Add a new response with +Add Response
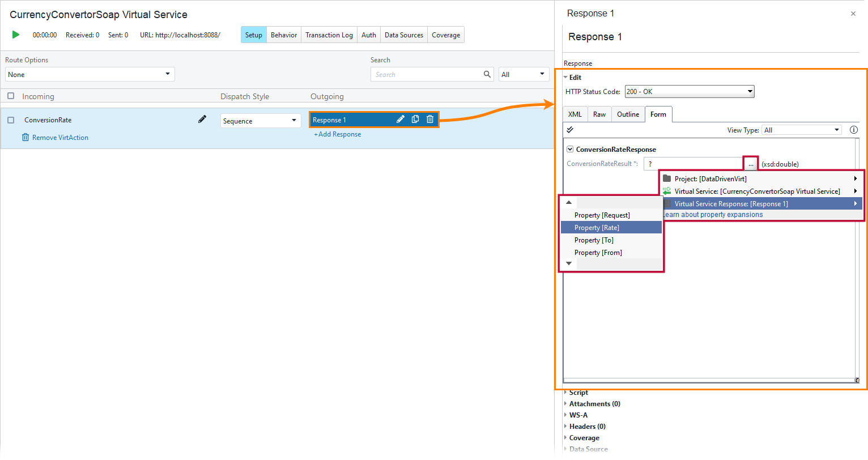The width and height of the screenshot is (868, 460). (x=337, y=134)
